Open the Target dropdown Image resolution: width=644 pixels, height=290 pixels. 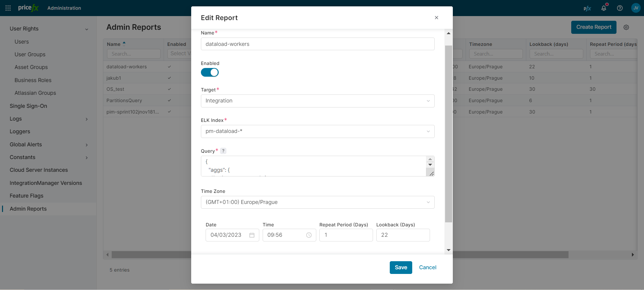pos(317,101)
